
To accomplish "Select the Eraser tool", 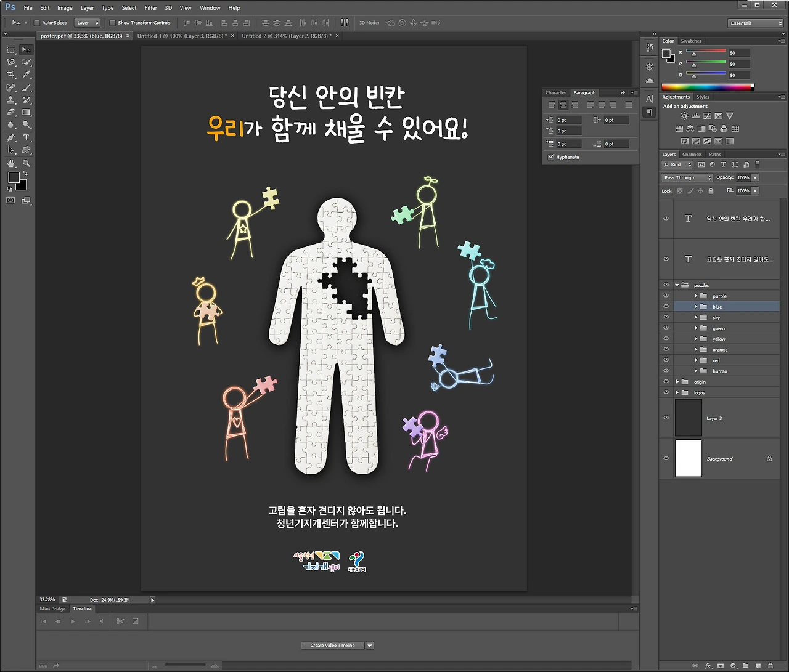I will click(x=11, y=113).
